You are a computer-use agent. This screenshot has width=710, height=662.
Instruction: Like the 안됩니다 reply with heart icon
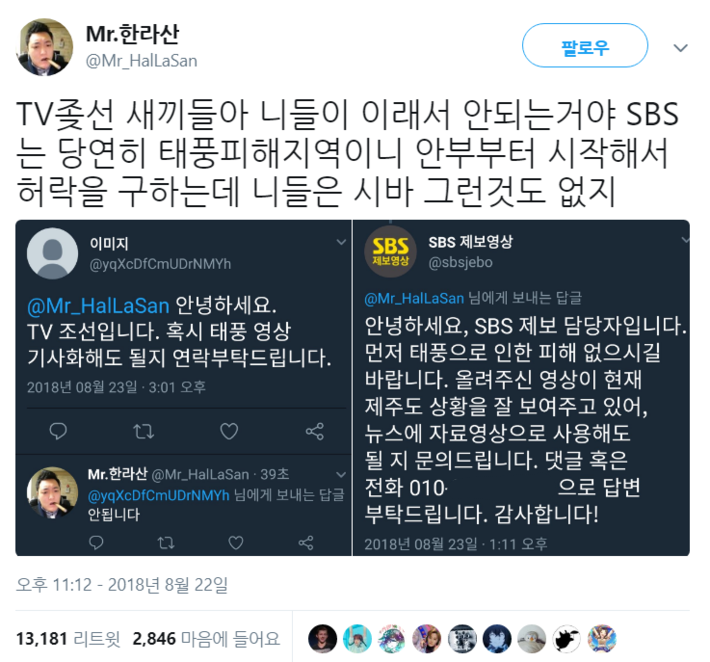(x=235, y=542)
